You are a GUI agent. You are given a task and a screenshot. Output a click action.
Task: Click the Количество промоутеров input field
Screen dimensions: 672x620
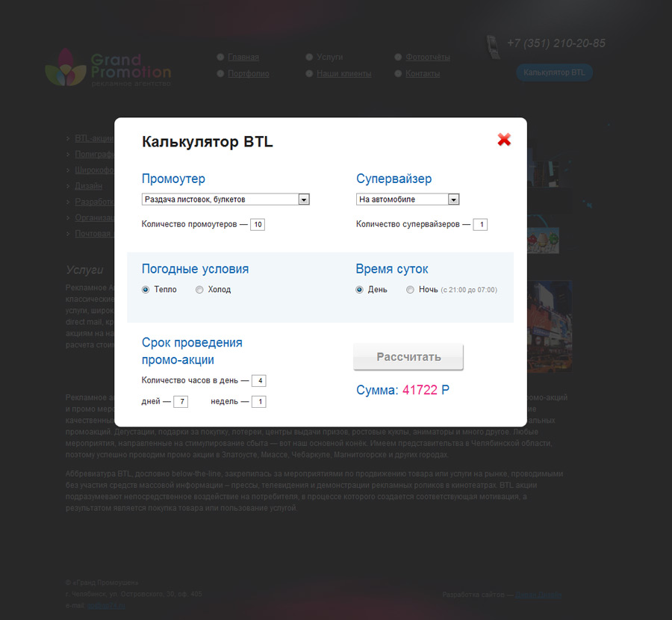[258, 224]
